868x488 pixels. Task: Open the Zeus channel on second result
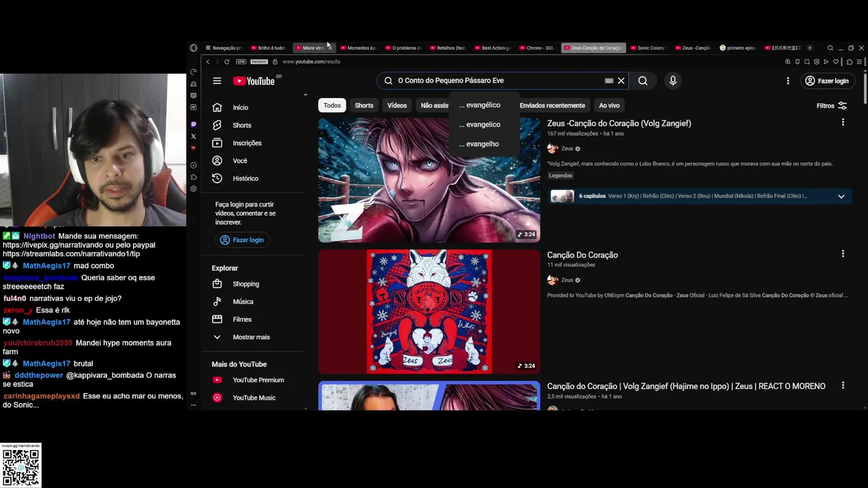[x=568, y=280]
